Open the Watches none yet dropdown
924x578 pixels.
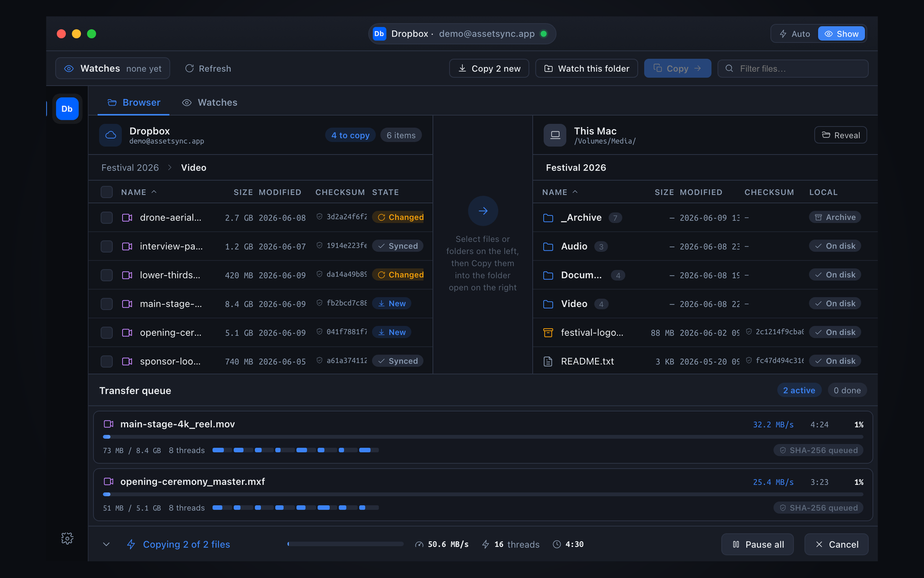point(113,68)
